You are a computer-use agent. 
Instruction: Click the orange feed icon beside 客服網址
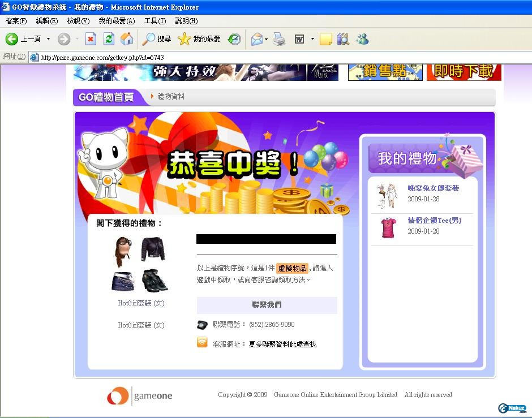click(202, 342)
